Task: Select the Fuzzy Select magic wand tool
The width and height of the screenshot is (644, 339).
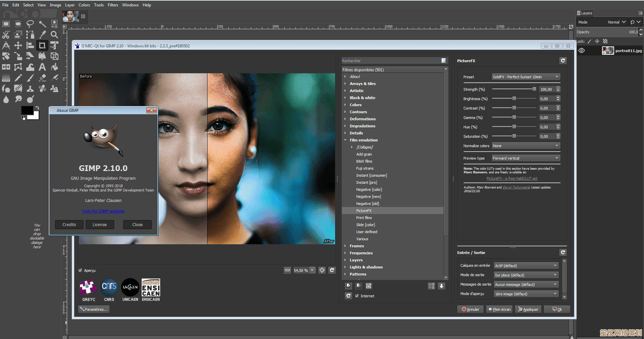Action: (x=42, y=24)
